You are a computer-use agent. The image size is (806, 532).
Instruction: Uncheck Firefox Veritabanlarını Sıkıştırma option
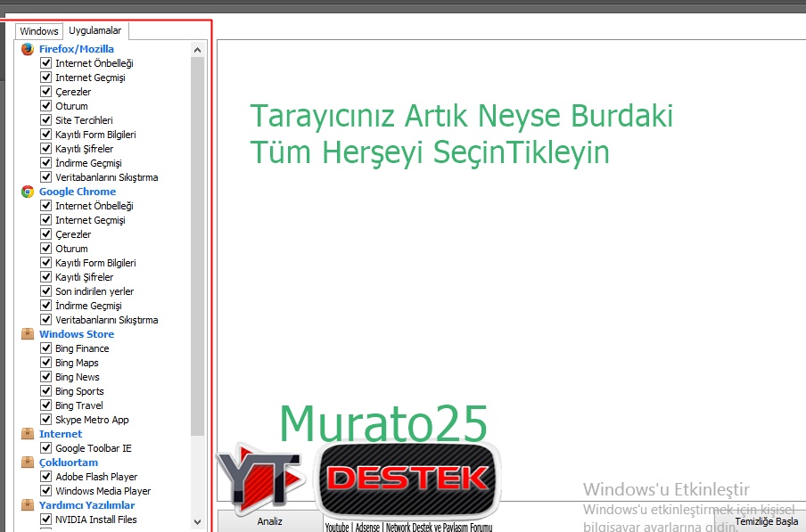pos(45,177)
